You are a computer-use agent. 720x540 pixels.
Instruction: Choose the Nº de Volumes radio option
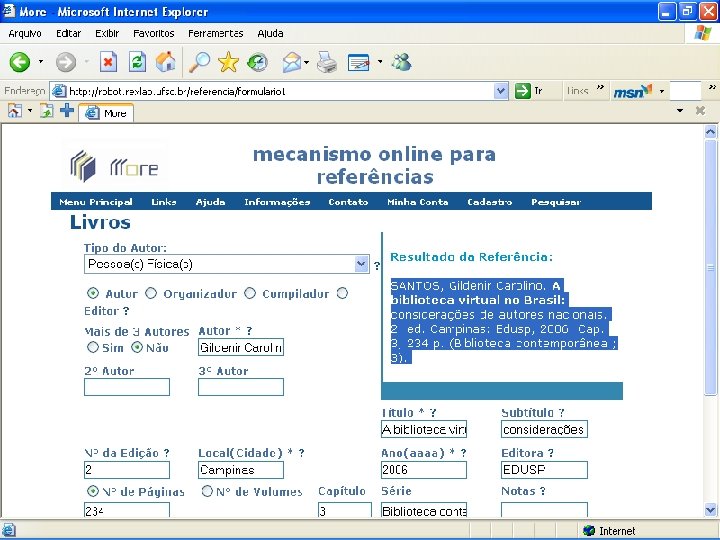click(x=208, y=491)
